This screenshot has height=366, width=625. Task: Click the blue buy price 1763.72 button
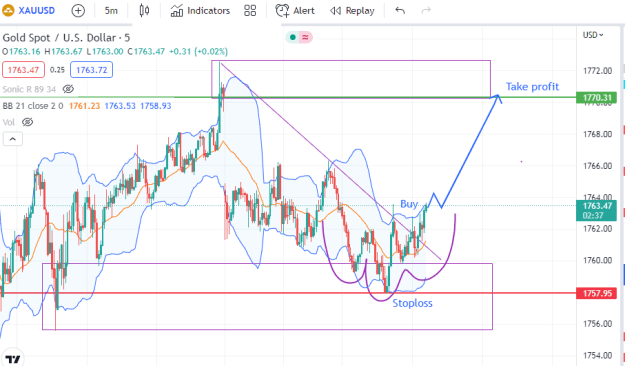[x=92, y=70]
